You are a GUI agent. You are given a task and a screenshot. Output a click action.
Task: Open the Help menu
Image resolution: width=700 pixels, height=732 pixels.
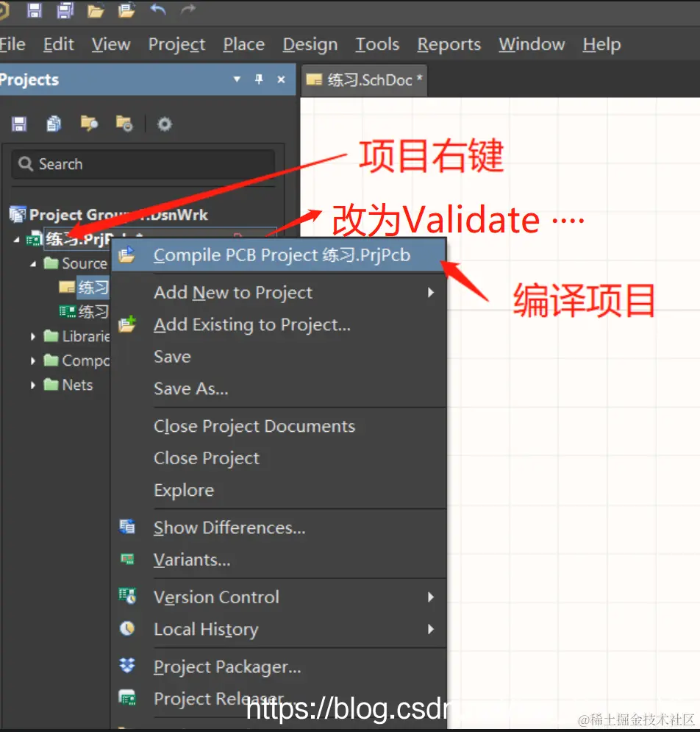(x=601, y=45)
